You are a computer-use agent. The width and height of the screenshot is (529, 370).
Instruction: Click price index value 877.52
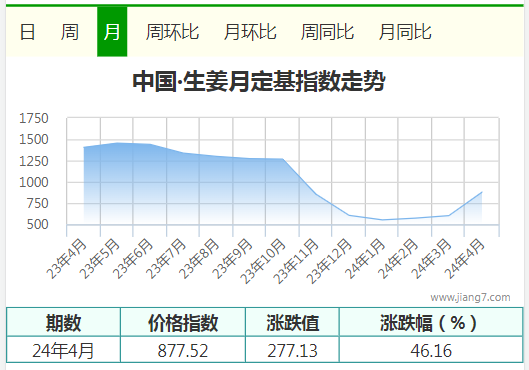(x=183, y=350)
